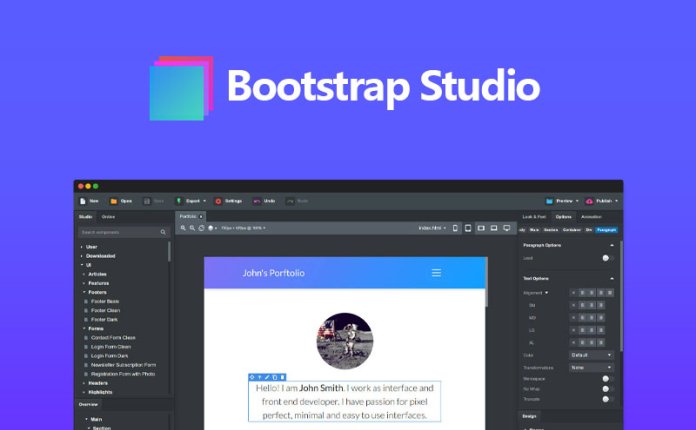Select first Alignment option button
The image size is (696, 430).
[573, 293]
